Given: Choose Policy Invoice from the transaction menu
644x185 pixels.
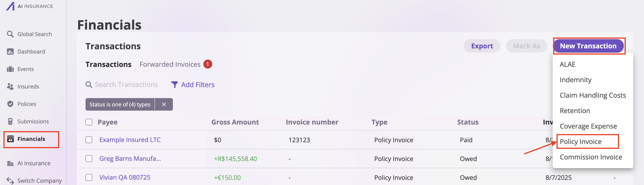Looking at the screenshot, I should pyautogui.click(x=580, y=141).
